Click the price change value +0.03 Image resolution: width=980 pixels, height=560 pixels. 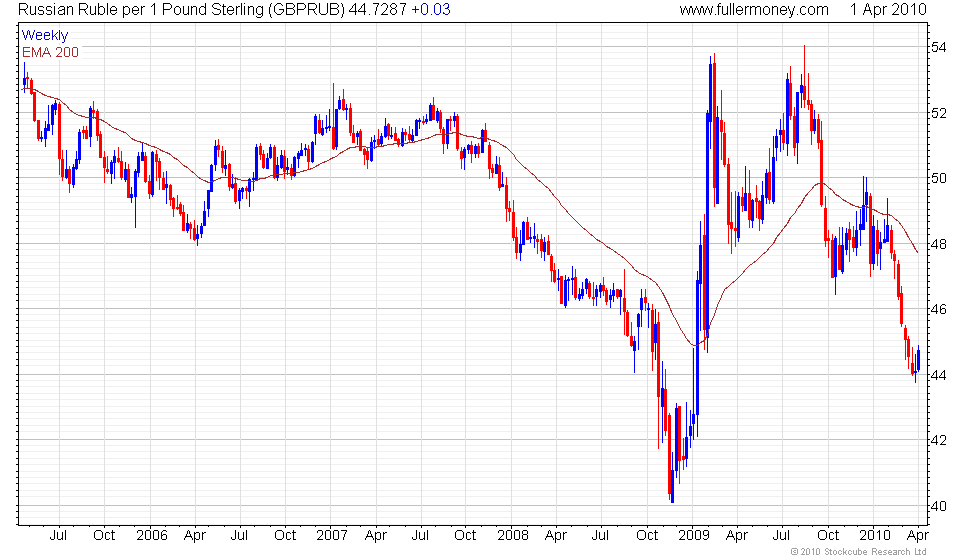(431, 9)
